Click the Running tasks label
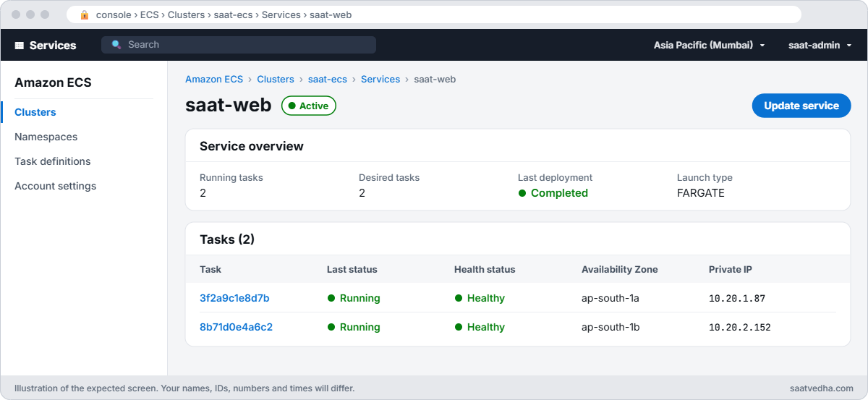868x400 pixels. [231, 177]
